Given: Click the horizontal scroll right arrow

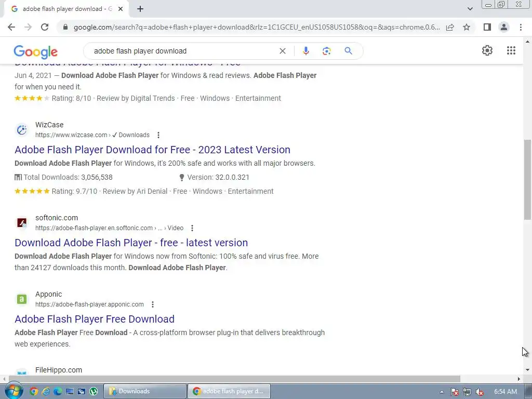Looking at the screenshot, I should click(519, 379).
